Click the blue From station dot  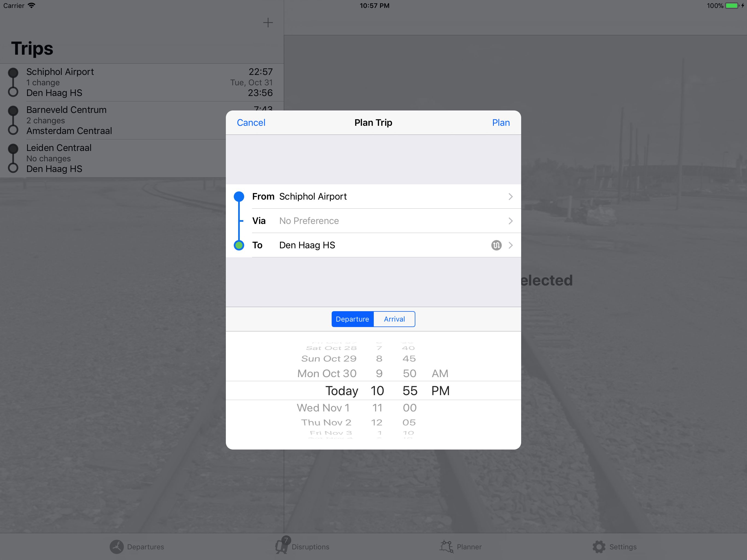(x=239, y=197)
